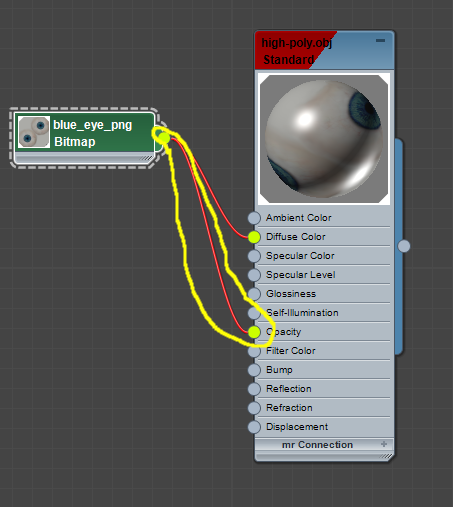Select the Glossiness input socket
This screenshot has width=453, height=507.
pos(254,294)
